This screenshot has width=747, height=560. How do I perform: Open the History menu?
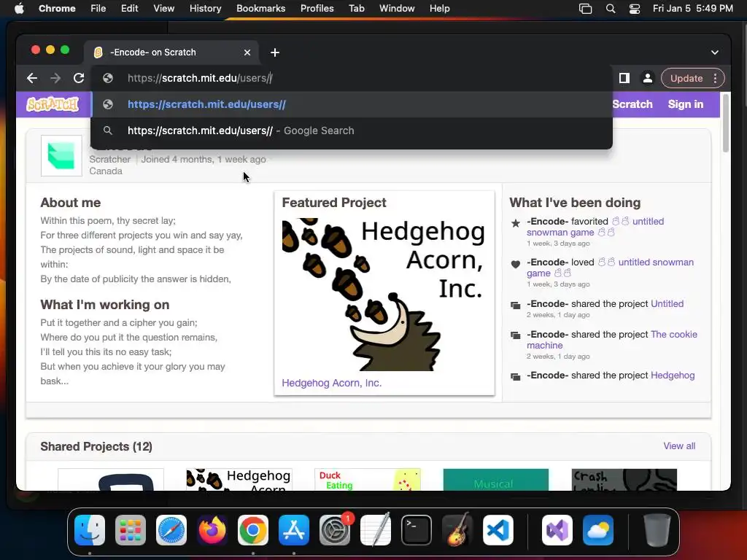pyautogui.click(x=205, y=9)
